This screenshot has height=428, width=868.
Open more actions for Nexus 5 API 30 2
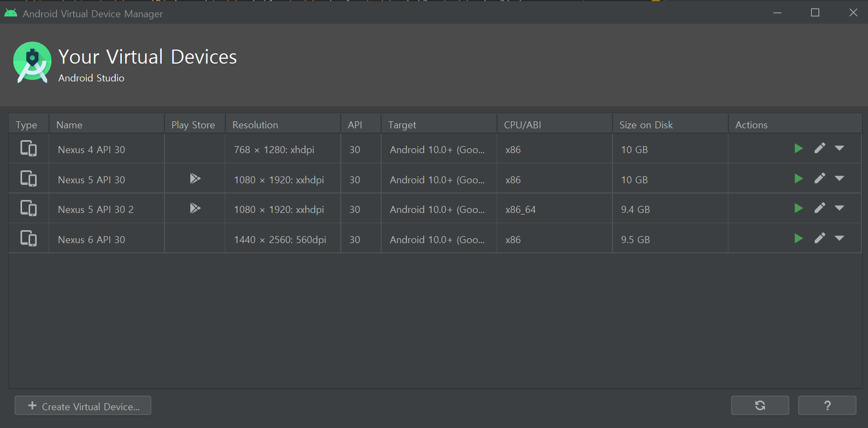[839, 208]
